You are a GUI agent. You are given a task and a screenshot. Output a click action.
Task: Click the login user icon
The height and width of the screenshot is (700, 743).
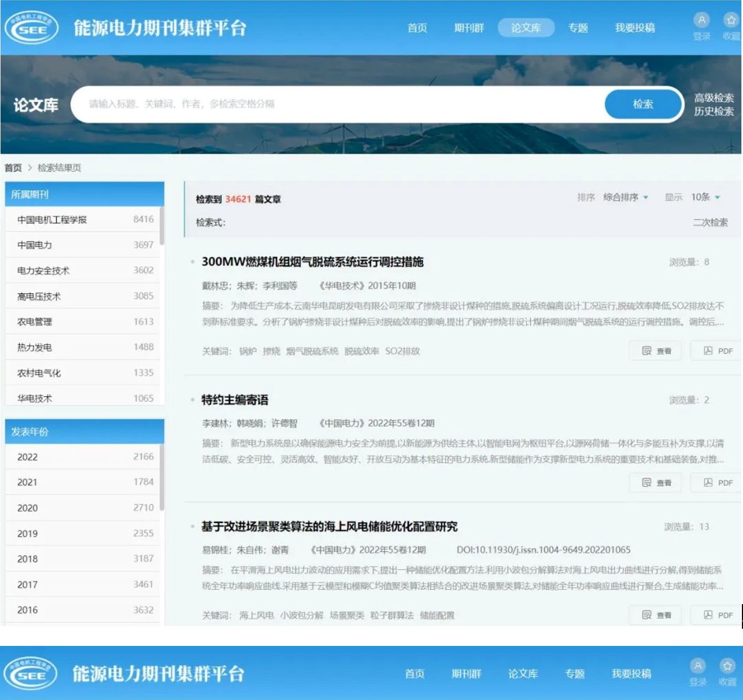[701, 20]
